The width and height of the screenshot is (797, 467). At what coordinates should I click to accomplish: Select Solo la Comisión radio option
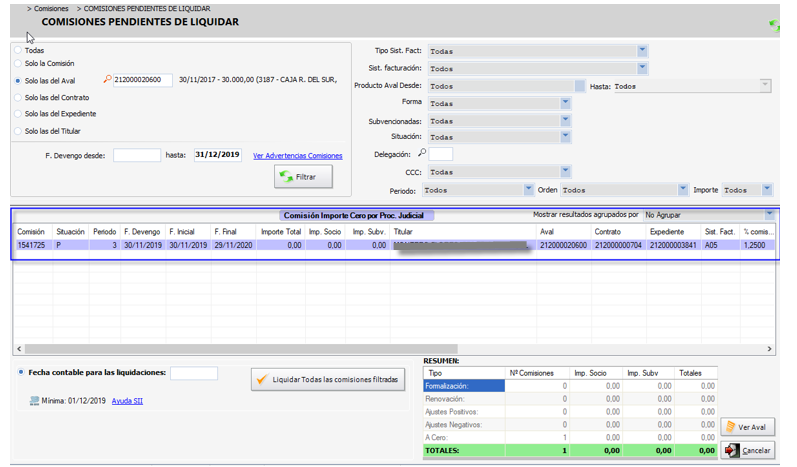pyautogui.click(x=18, y=64)
